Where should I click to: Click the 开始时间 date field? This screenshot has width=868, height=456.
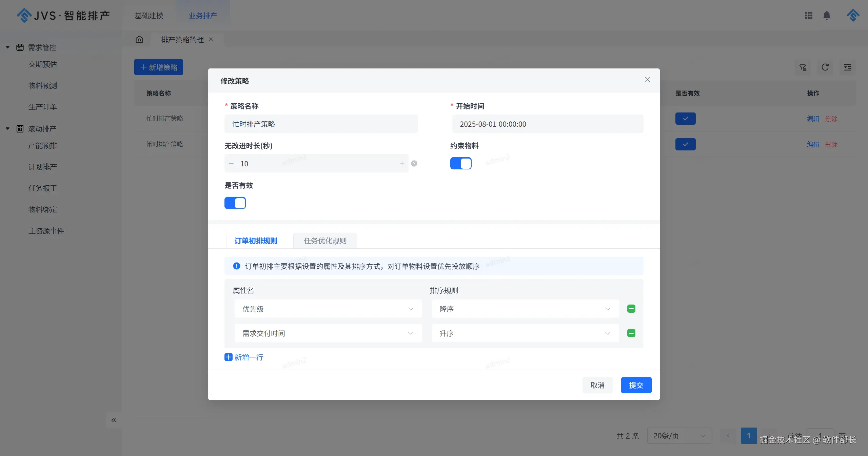pos(547,124)
